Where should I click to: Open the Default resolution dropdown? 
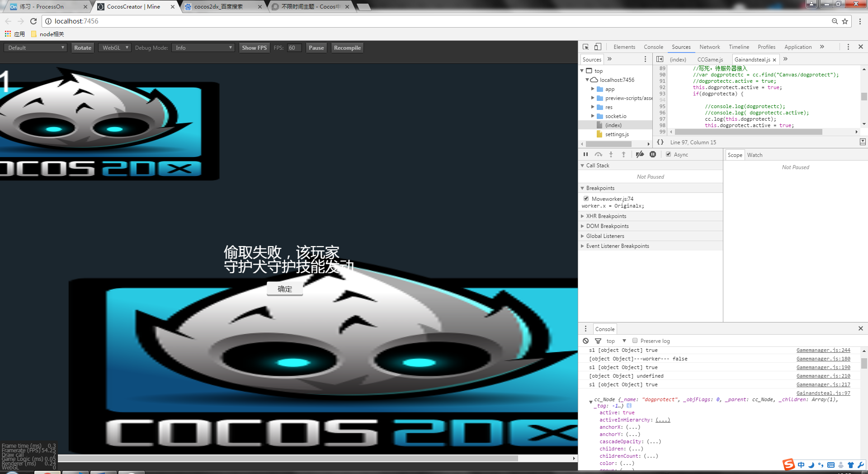coord(36,48)
